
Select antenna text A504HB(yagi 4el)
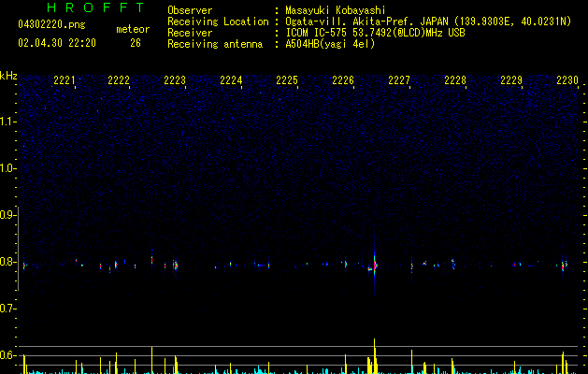(330, 44)
